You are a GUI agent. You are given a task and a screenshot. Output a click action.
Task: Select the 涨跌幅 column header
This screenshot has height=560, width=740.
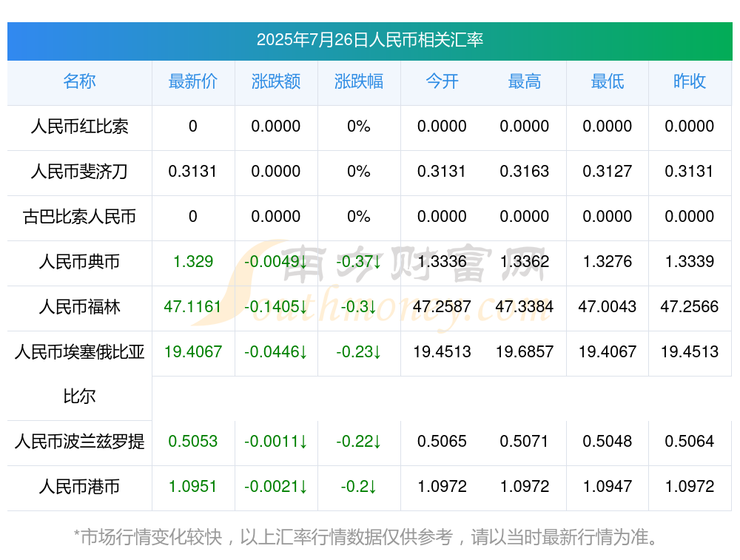(359, 81)
